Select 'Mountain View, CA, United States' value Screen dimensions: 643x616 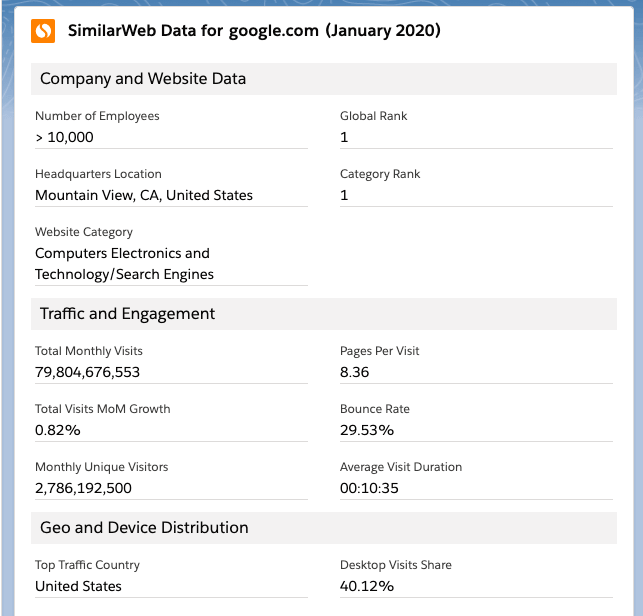[x=144, y=195]
